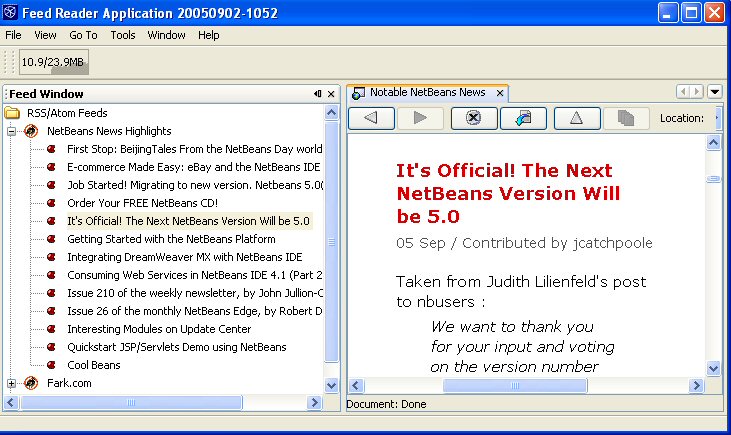Screen dimensions: 731x435
Task: Click the 'Document: Done' status text
Action: point(386,404)
